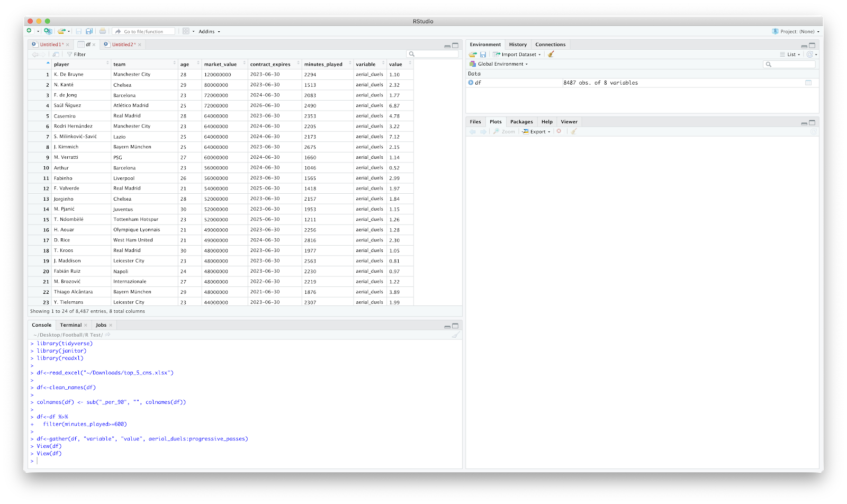Close the df data viewer tab

[x=94, y=44]
